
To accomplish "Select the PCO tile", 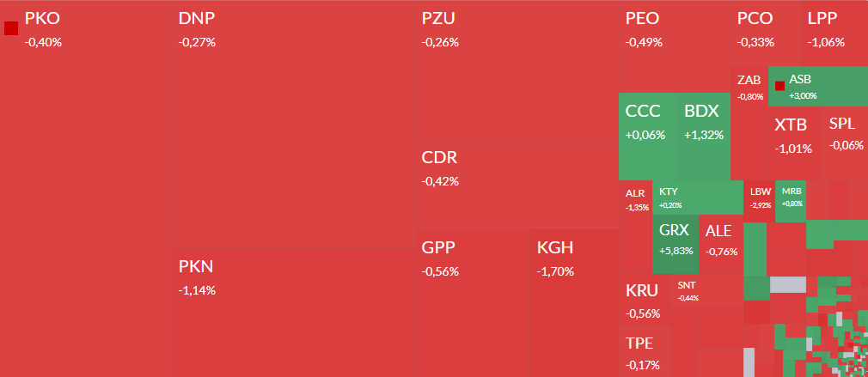I will tap(766, 33).
